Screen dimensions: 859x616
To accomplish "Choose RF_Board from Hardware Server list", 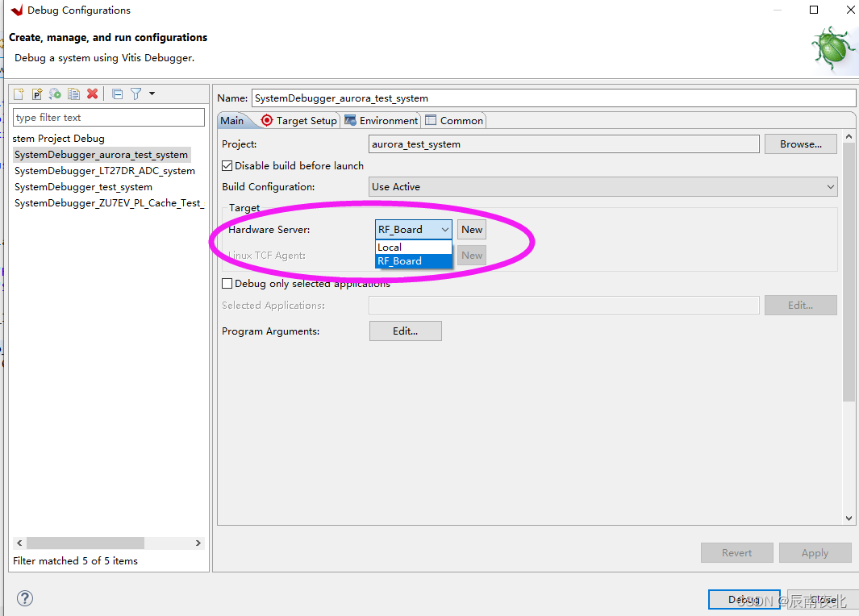I will [x=414, y=261].
